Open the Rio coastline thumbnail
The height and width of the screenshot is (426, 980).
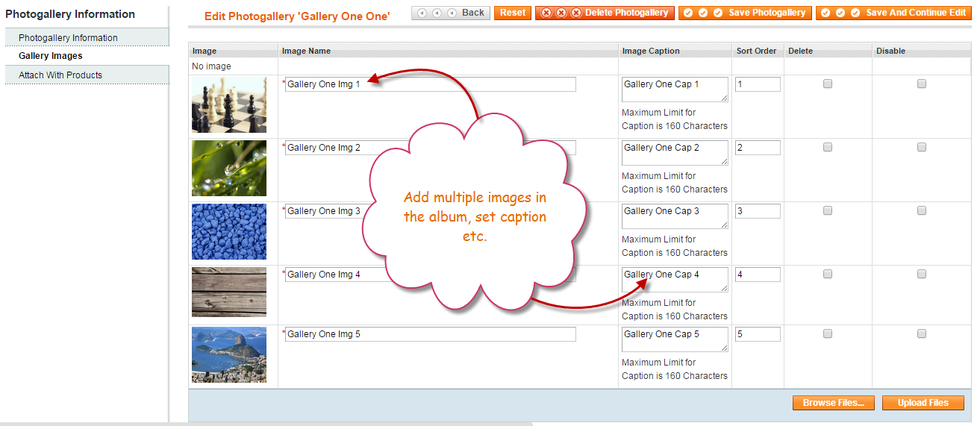pos(229,354)
